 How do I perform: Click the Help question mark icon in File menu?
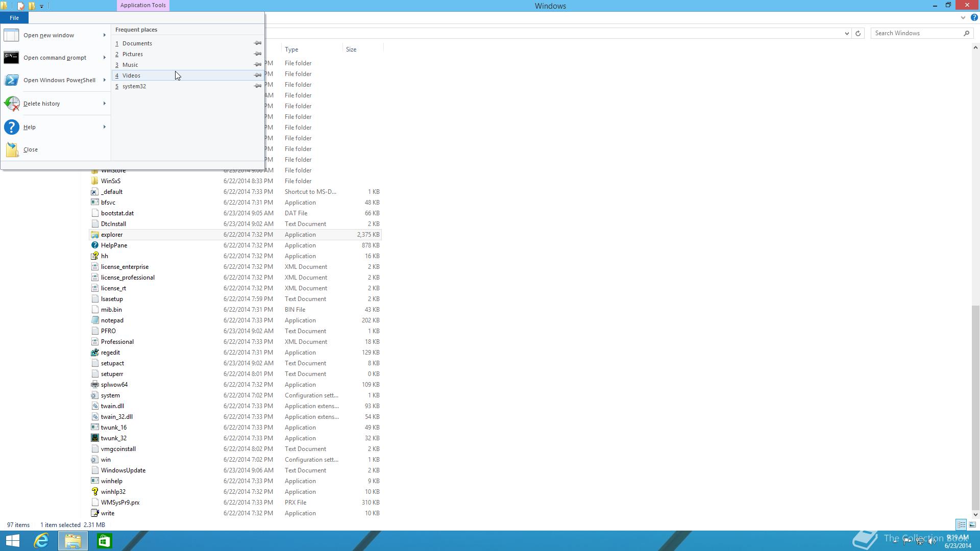point(11,127)
